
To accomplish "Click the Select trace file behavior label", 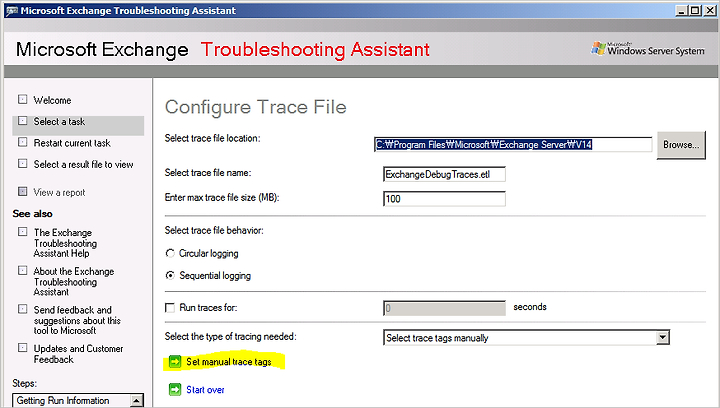I will [x=214, y=230].
